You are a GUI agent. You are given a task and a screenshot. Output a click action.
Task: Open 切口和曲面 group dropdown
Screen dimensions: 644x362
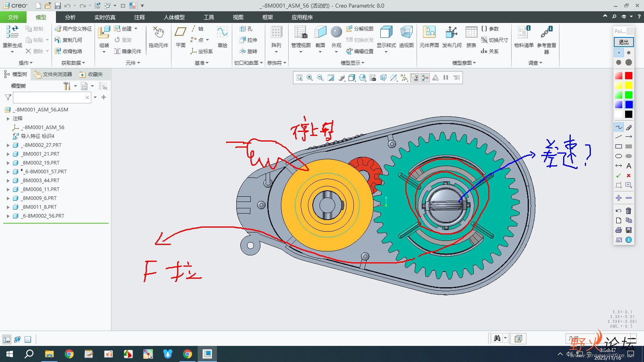tap(249, 63)
